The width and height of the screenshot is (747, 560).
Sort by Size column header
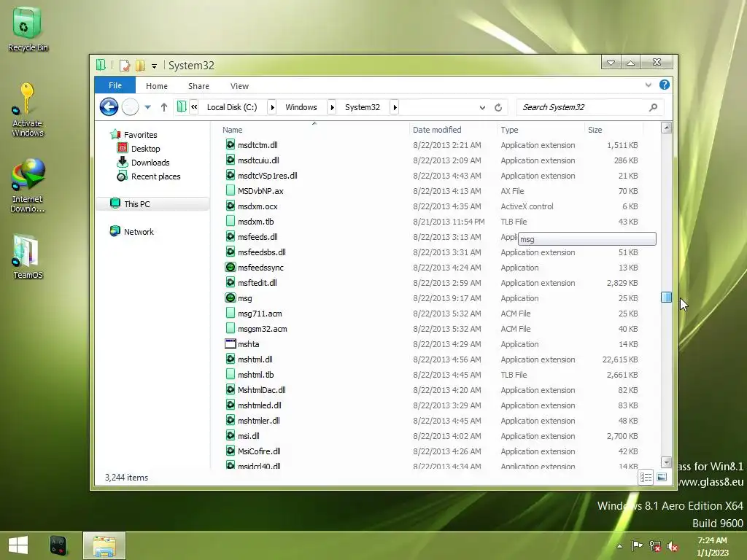click(614, 130)
